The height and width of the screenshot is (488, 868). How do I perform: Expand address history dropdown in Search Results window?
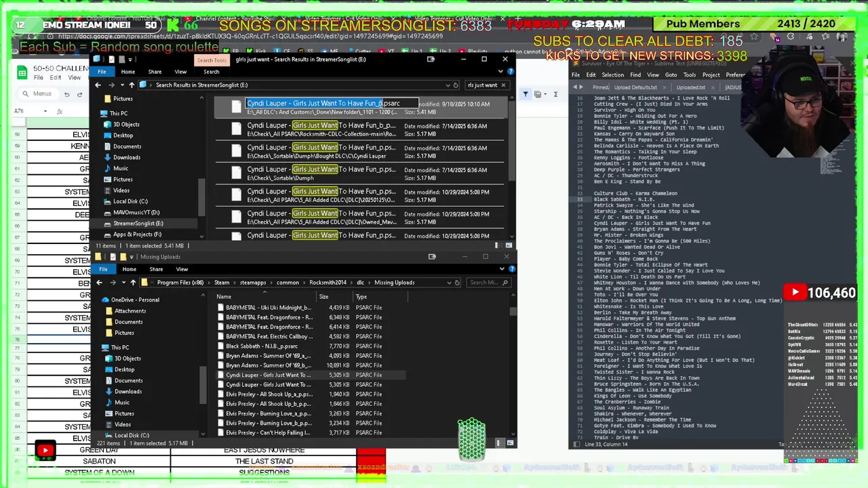447,85
